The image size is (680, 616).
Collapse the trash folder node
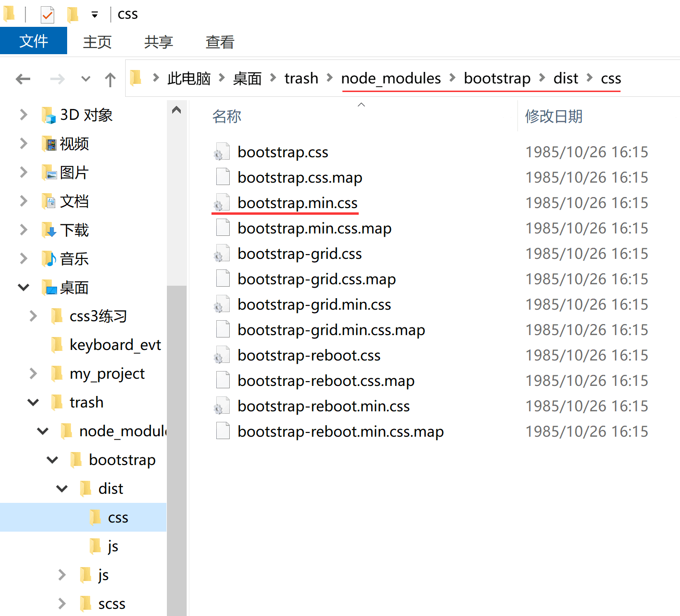33,403
